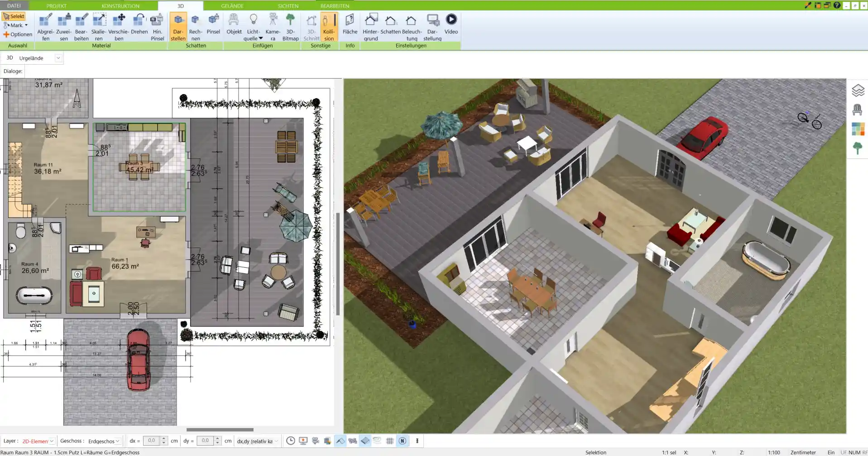Toggle the Kollision option
Viewport: 868px width, 456px height.
(329, 27)
